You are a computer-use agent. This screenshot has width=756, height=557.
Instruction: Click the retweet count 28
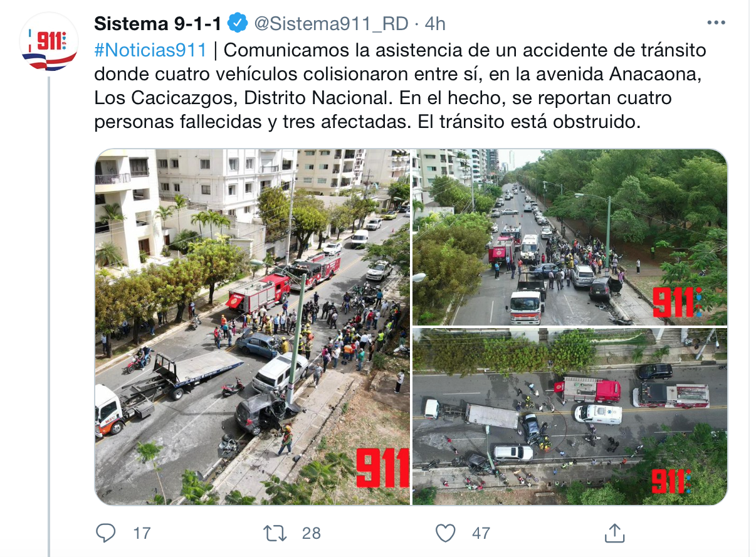pos(312,533)
